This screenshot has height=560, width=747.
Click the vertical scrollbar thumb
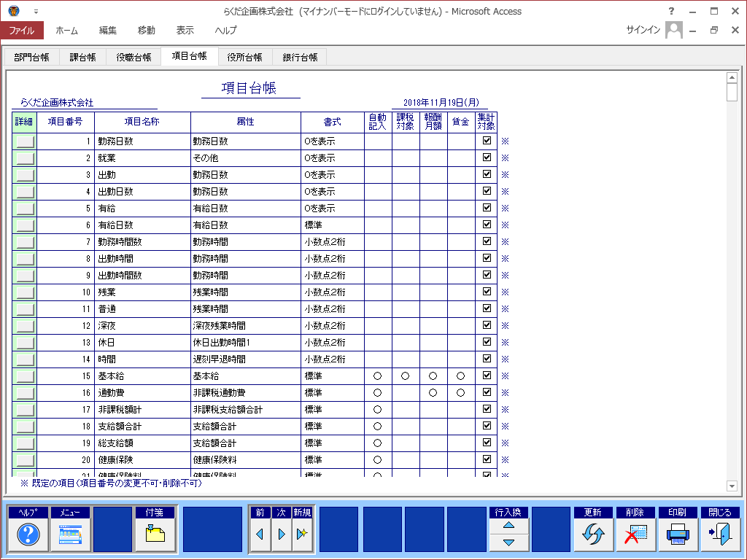732,92
